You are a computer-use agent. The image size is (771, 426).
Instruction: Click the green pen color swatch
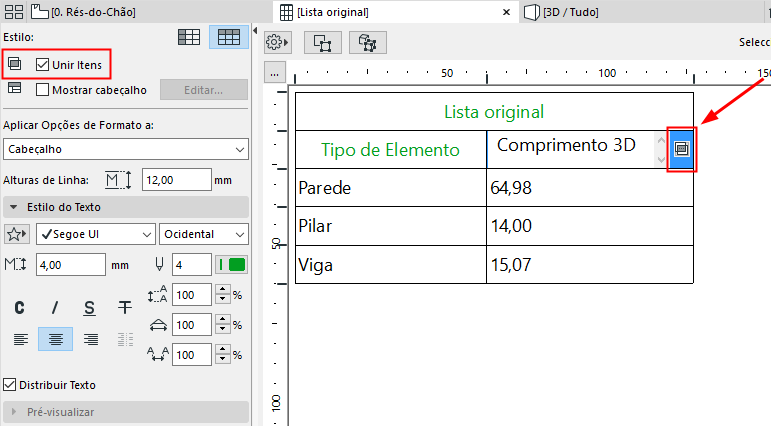click(237, 264)
